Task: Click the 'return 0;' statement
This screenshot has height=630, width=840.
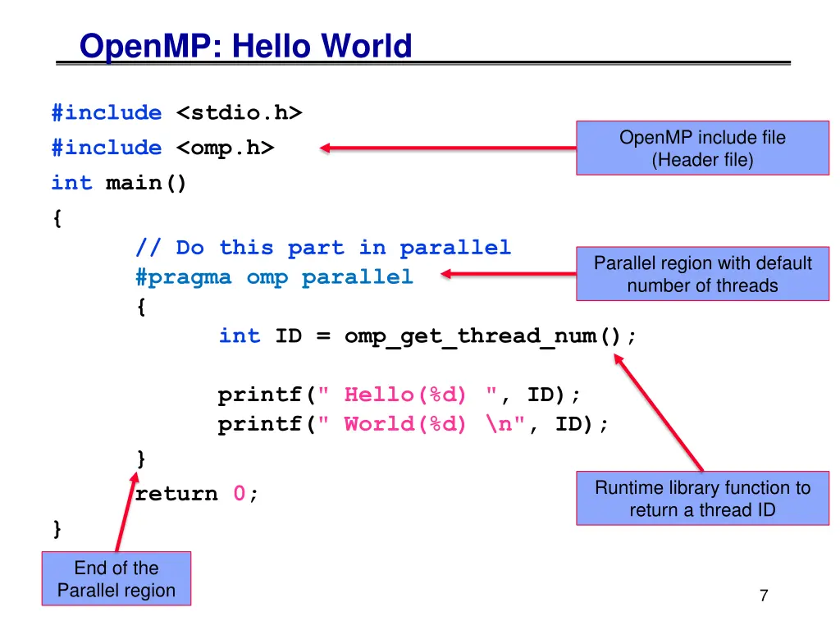Action: point(197,493)
